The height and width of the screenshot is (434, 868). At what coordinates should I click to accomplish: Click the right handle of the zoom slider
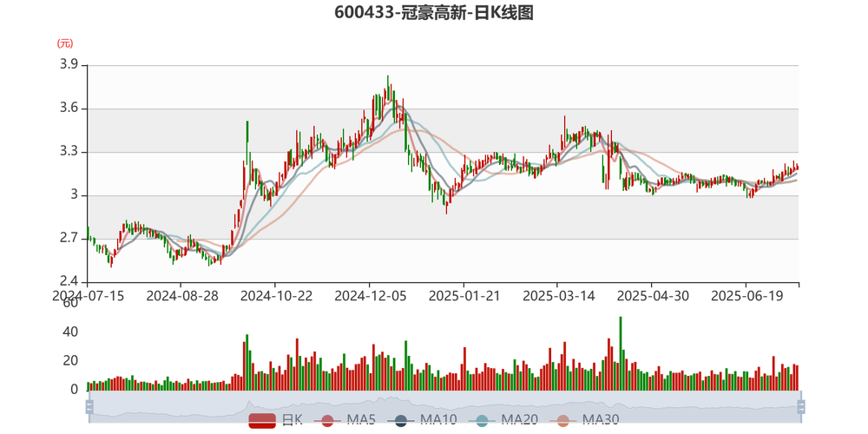801,406
